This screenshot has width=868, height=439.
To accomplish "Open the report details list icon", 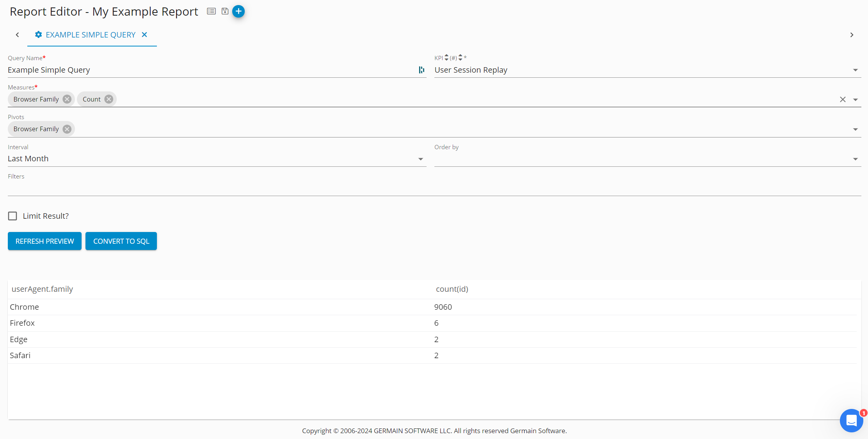I will pyautogui.click(x=211, y=11).
